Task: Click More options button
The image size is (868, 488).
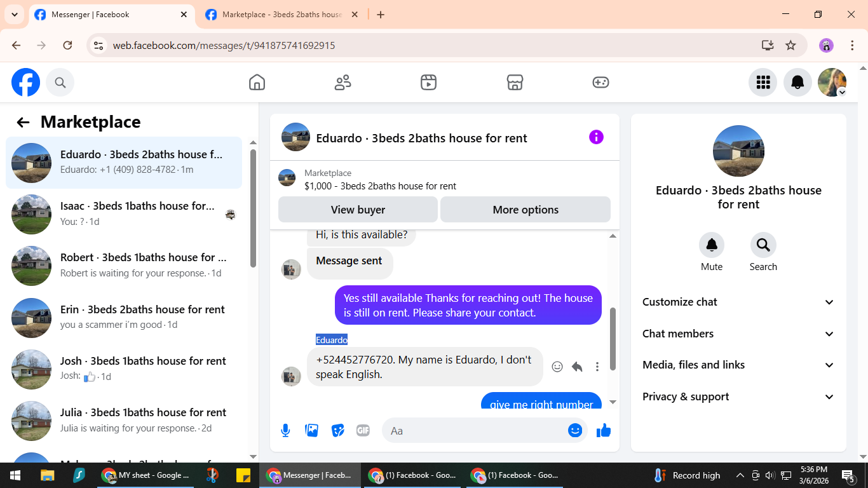Action: [x=526, y=210]
